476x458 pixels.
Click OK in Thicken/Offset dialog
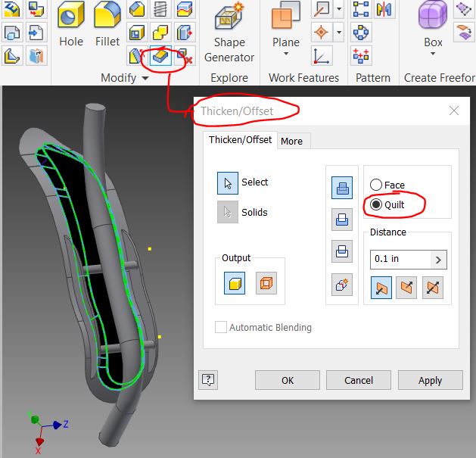[x=287, y=380]
